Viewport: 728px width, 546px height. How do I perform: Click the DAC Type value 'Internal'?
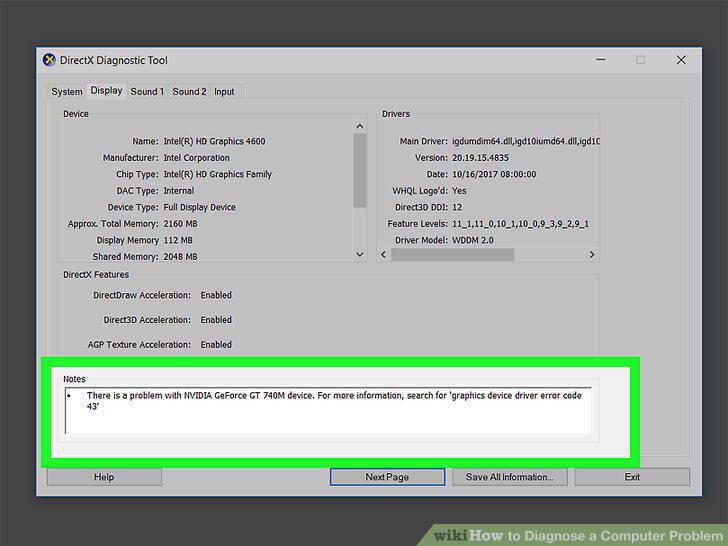pyautogui.click(x=179, y=191)
